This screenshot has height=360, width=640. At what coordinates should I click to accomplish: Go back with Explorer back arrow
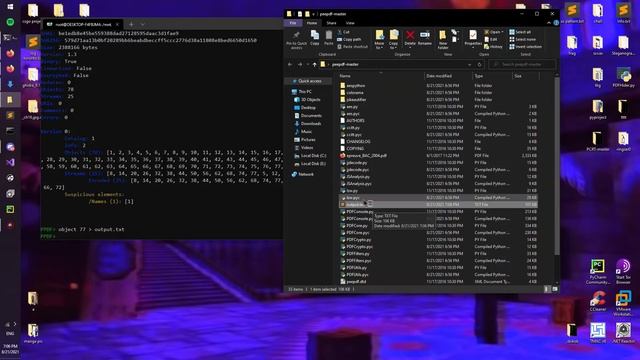pyautogui.click(x=290, y=64)
